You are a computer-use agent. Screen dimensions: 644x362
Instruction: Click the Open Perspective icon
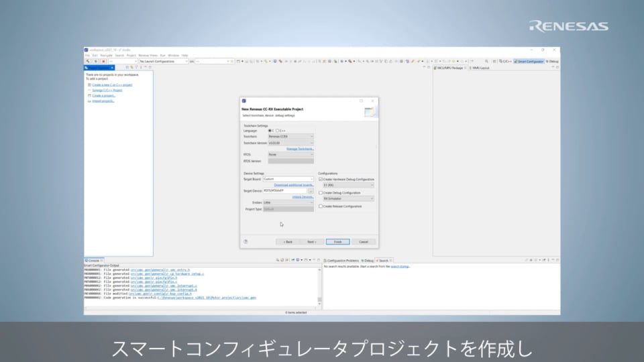(x=494, y=61)
